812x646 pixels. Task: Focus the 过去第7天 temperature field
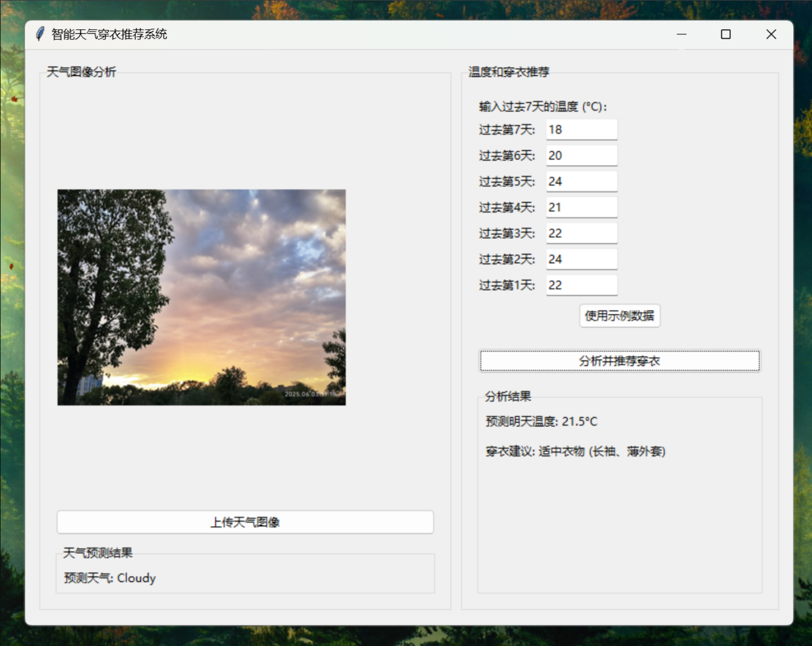(x=581, y=130)
